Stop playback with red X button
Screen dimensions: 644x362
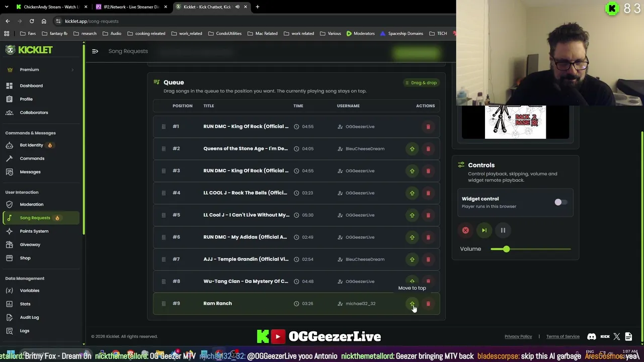(465, 230)
